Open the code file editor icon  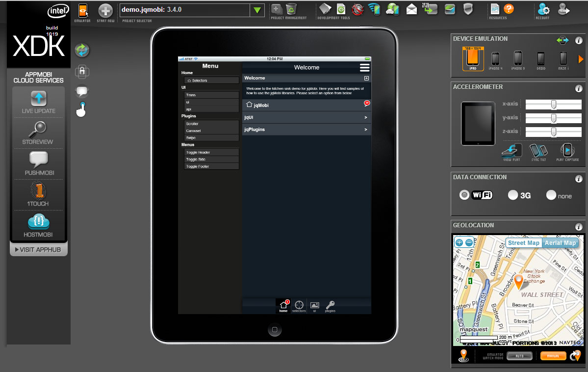coord(326,9)
